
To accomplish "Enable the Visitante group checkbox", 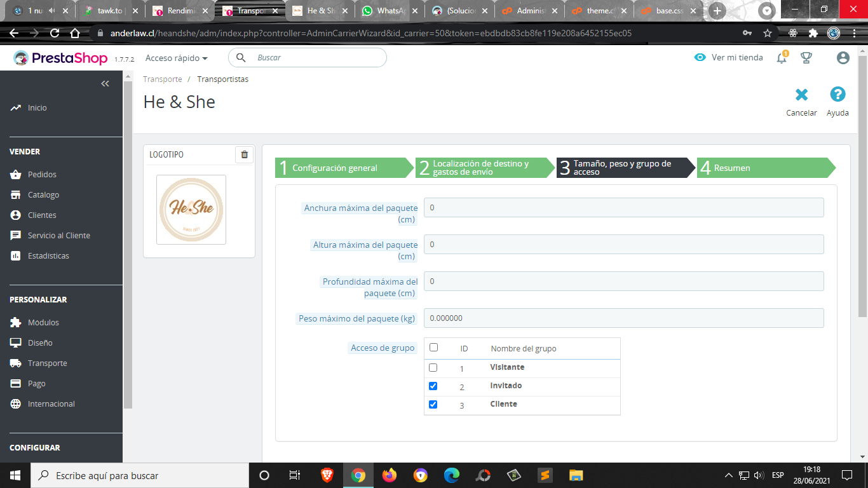I will pos(433,367).
